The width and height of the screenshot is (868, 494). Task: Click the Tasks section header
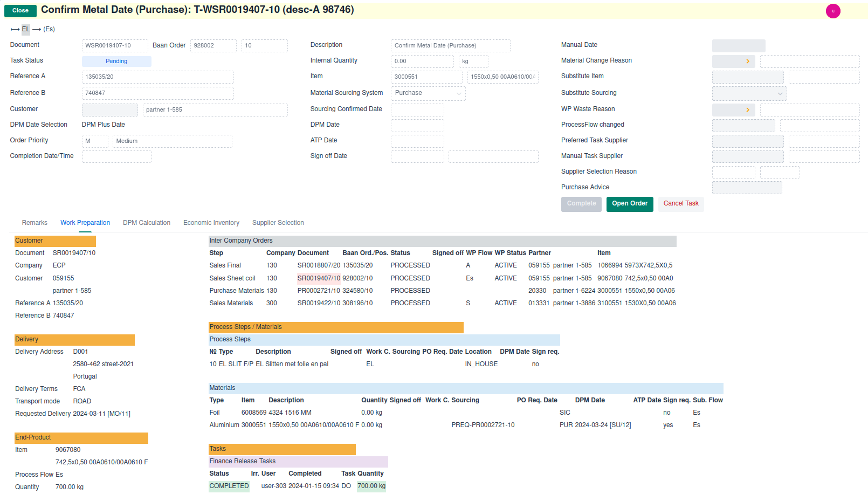pos(282,449)
